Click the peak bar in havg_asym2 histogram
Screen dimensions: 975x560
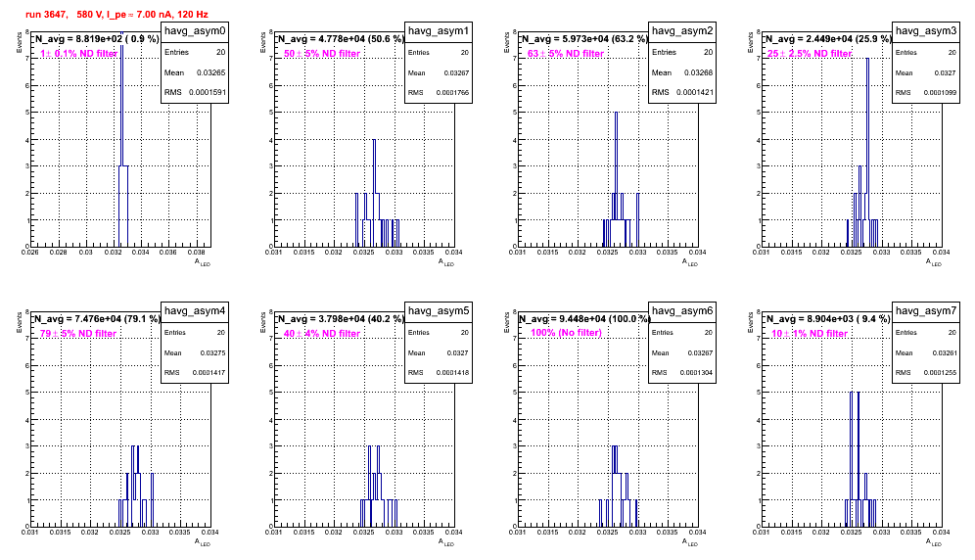coord(616,179)
